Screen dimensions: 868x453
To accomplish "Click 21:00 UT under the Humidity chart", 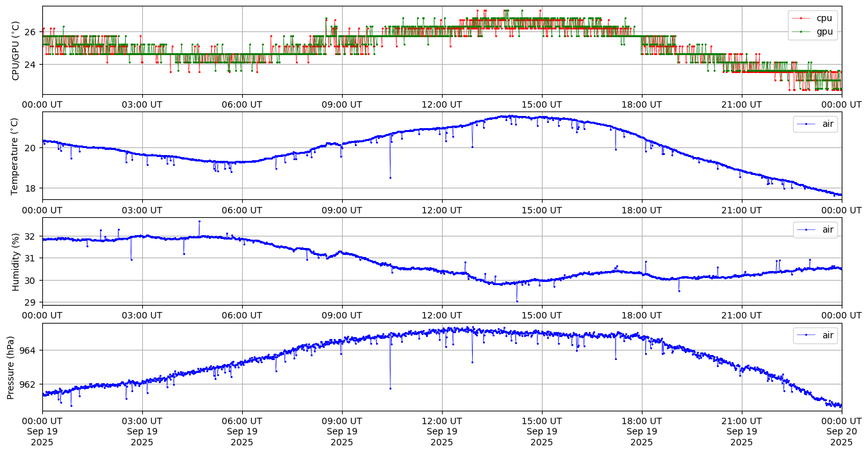I will (742, 316).
